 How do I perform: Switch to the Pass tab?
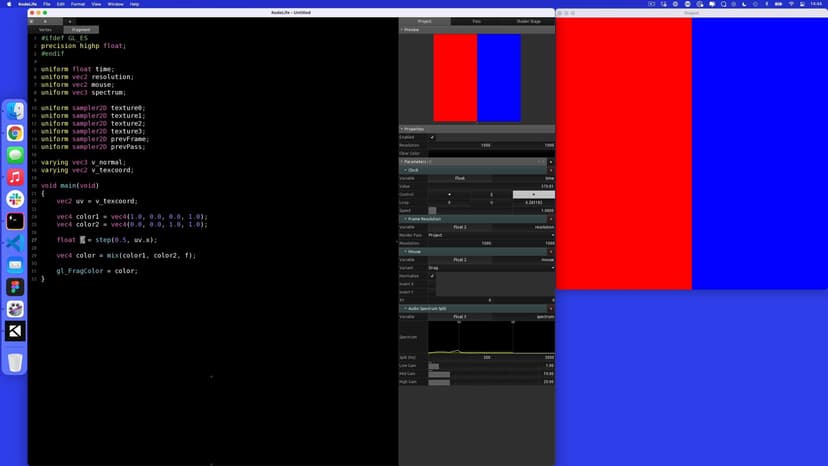(476, 21)
